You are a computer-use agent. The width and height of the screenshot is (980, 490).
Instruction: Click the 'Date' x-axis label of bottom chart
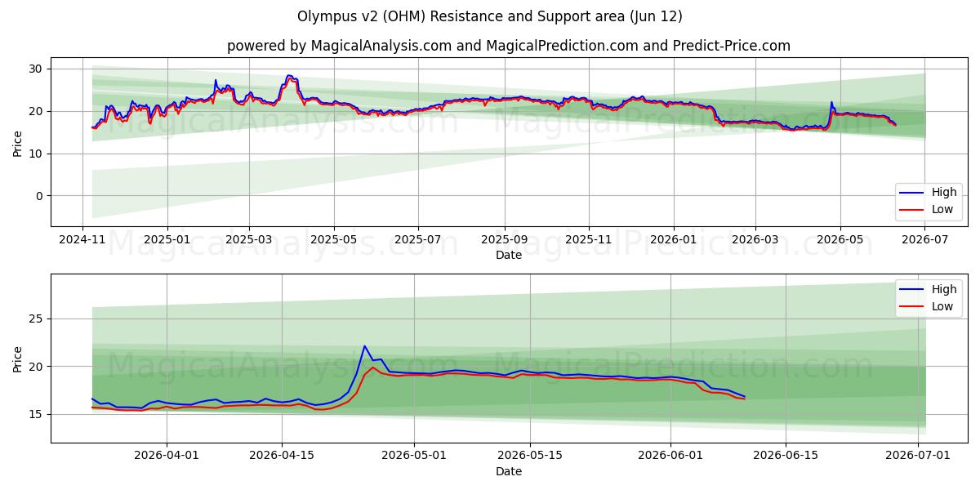click(x=508, y=471)
